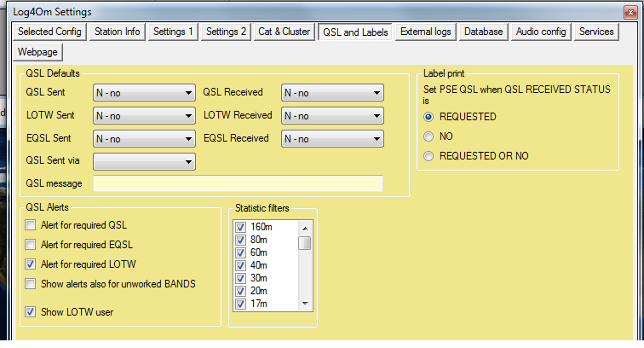Click the band list scroll up arrow
Screen dimensions: 644x348
pos(305,228)
